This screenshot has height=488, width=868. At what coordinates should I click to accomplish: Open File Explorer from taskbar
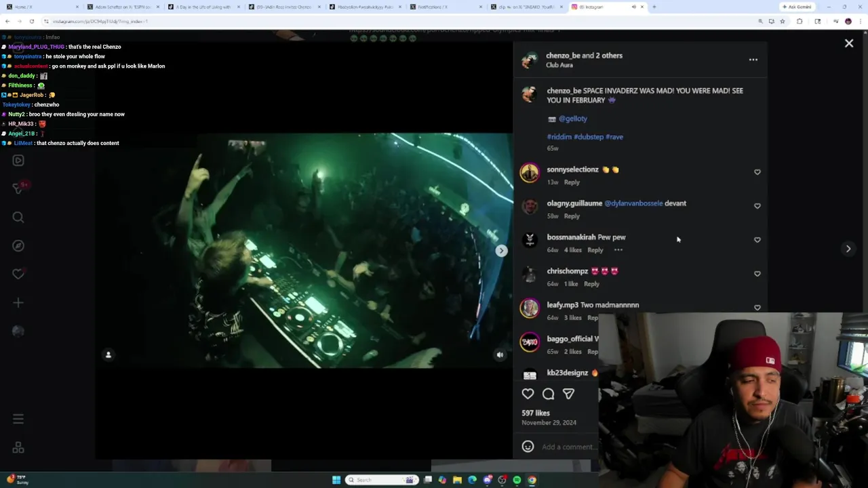coord(457,480)
